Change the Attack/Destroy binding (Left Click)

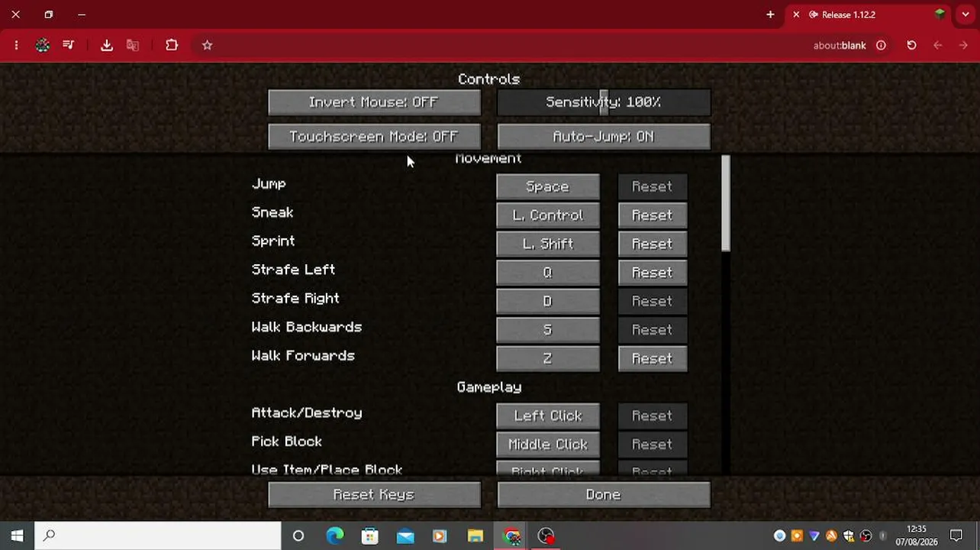tap(548, 416)
